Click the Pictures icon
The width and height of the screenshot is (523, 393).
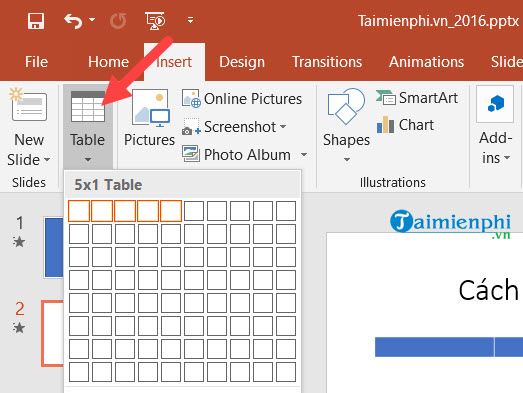150,108
